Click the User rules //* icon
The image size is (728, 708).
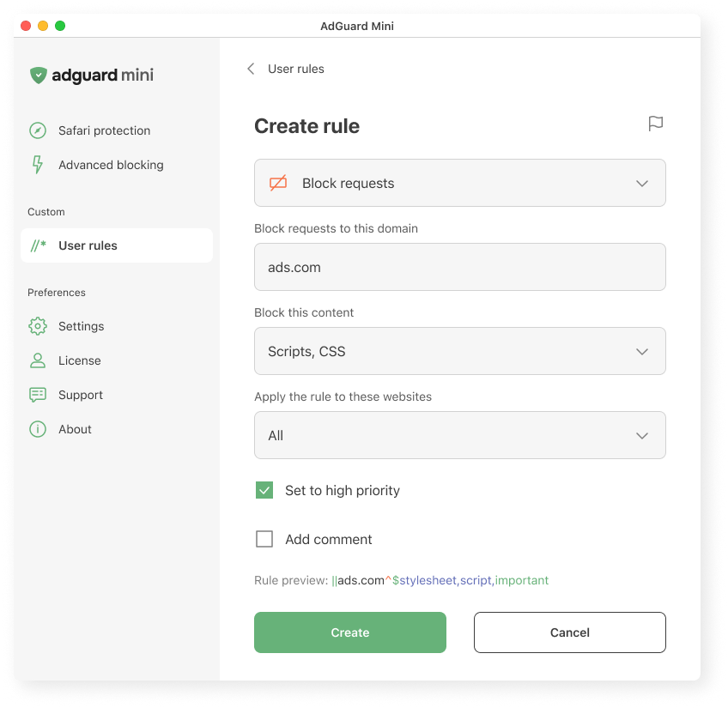point(38,245)
